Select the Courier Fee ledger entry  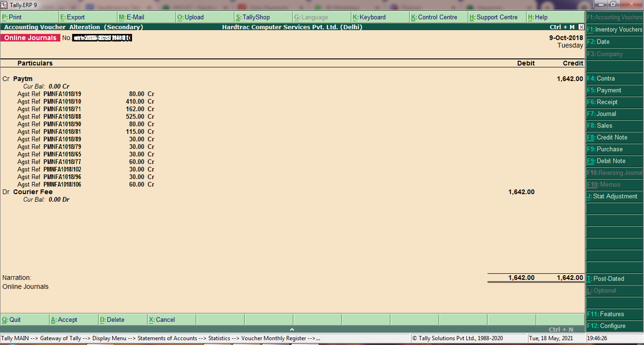(33, 192)
